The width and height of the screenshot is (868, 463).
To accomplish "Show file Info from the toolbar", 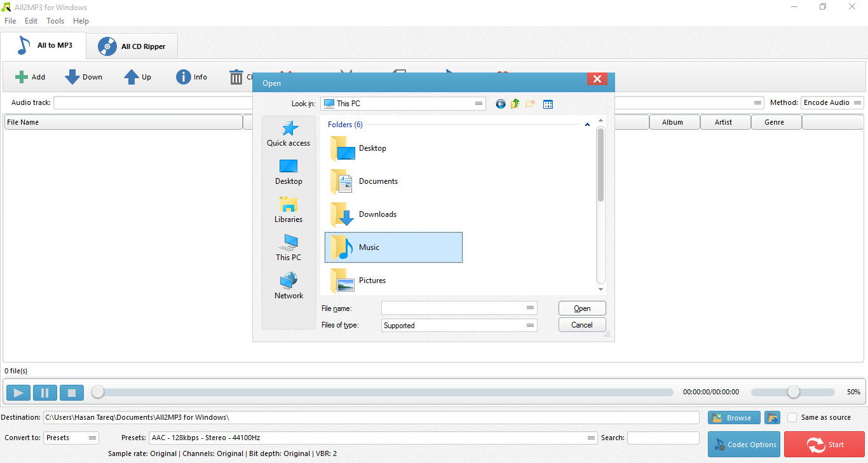I will 191,77.
